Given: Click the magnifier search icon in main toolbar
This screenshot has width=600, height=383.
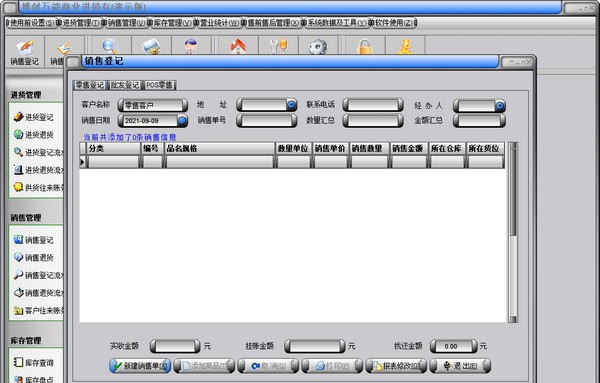Looking at the screenshot, I should tap(110, 46).
